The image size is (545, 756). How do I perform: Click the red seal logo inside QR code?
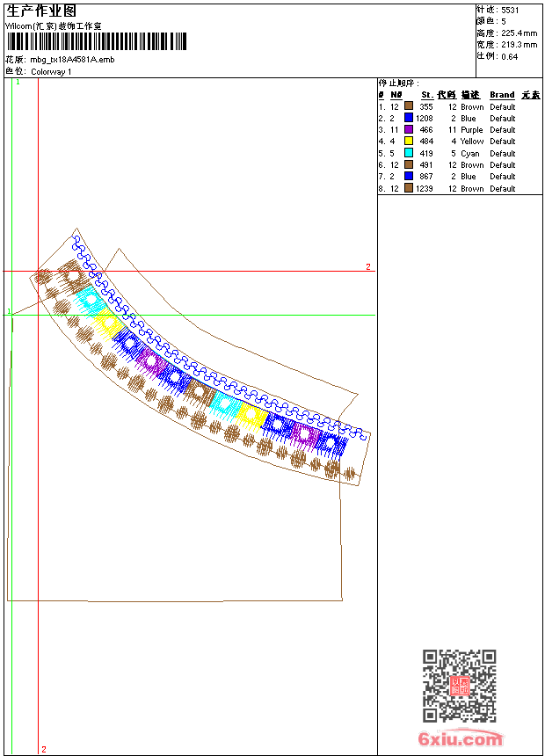coord(459,686)
